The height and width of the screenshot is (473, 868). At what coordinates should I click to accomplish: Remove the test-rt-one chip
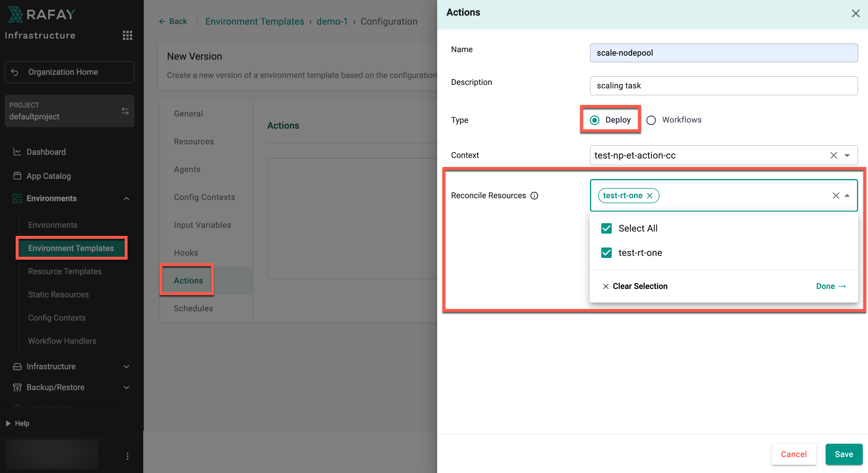coord(650,196)
